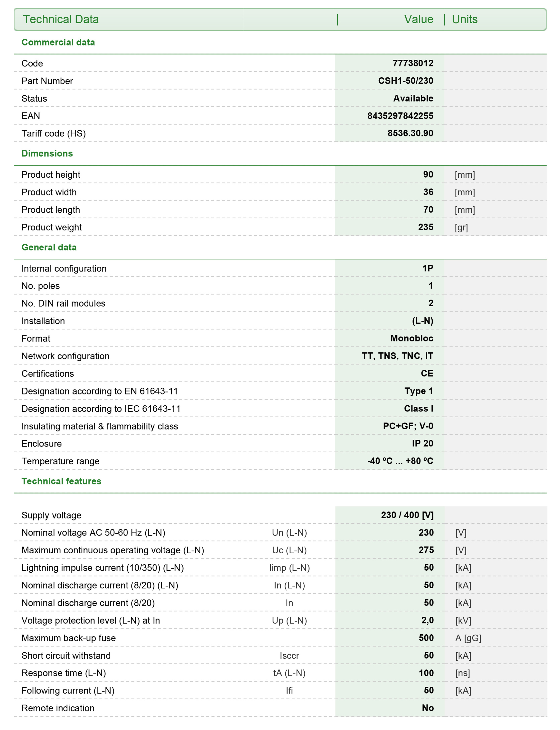Select the EAN number 8435297842255
Screen dimensions: 560x730
coord(400,116)
